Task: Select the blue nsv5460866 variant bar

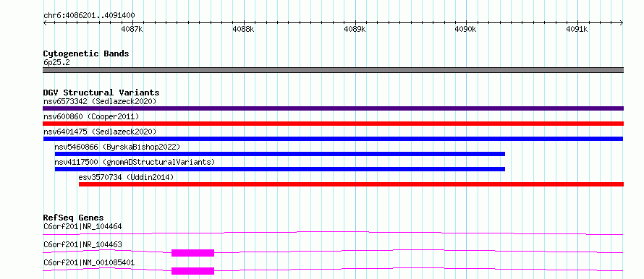Action: point(280,154)
